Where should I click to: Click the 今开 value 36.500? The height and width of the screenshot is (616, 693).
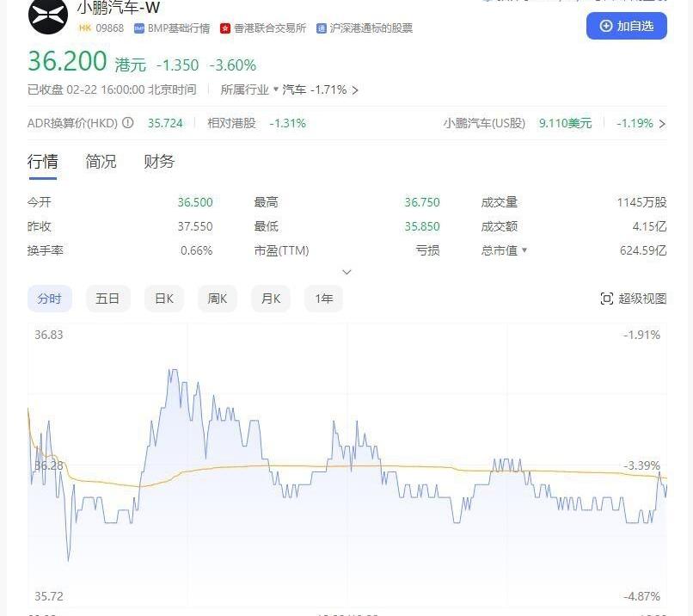click(195, 202)
